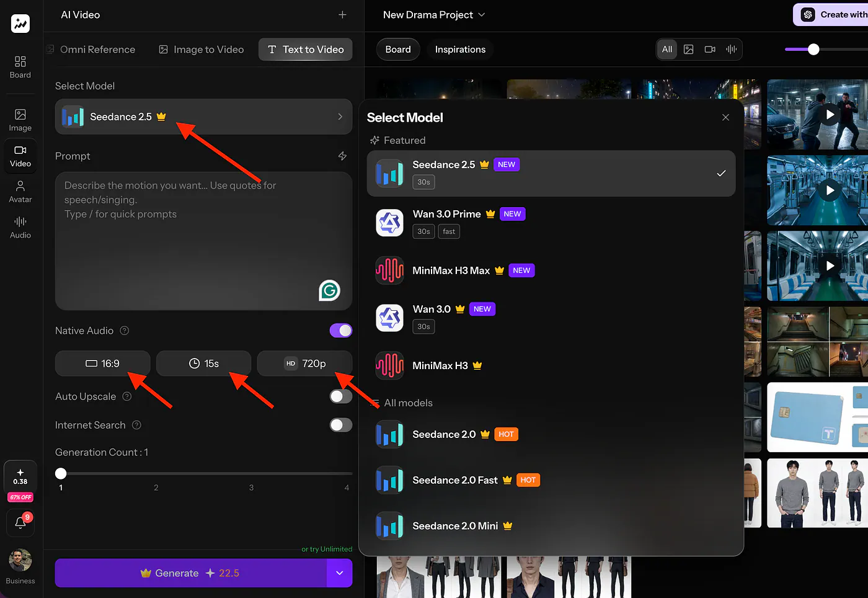The height and width of the screenshot is (598, 868).
Task: Click the lightning bolt prompt enhancer icon
Action: click(x=342, y=156)
